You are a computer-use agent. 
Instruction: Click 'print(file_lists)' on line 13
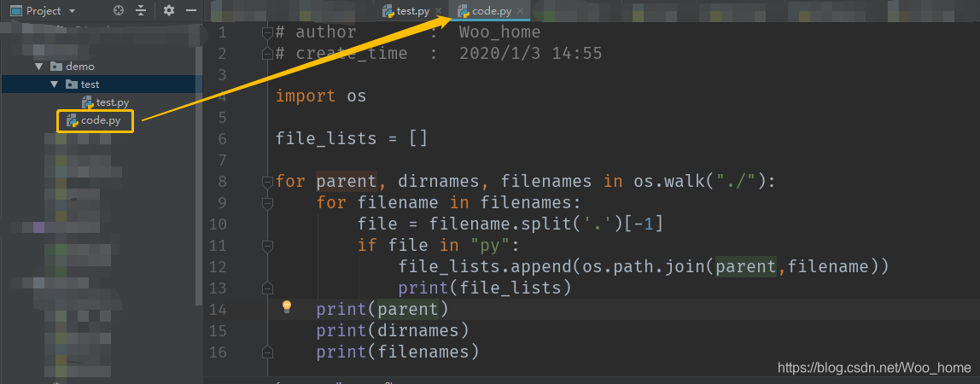484,288
